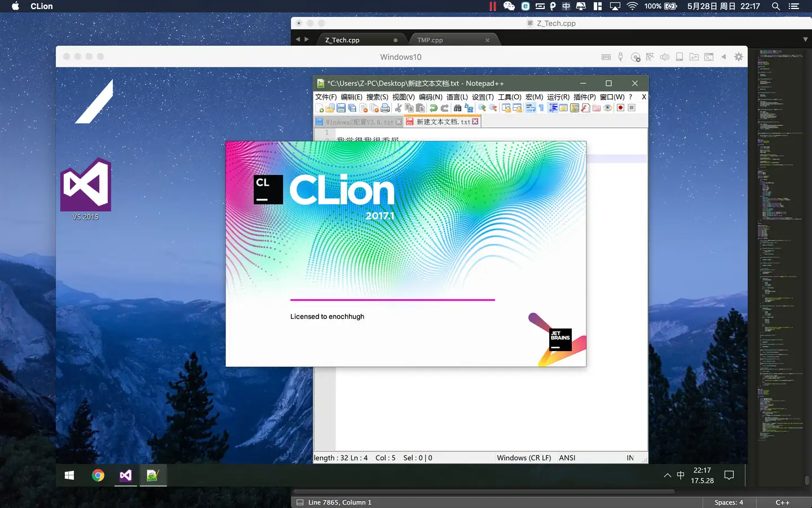The image size is (812, 508).
Task: Click the Replace icon in Notepad++ toolbar
Action: click(469, 108)
